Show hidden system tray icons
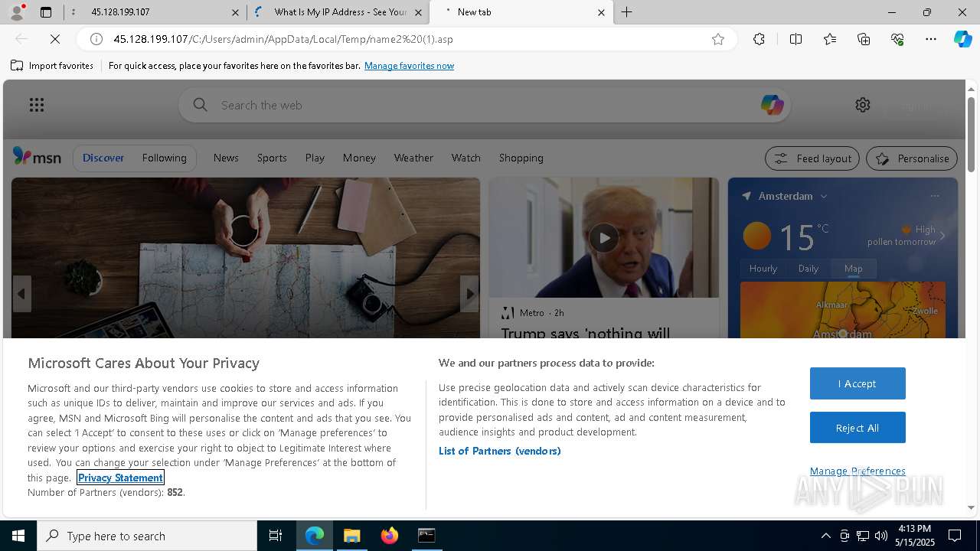The image size is (980, 551). click(825, 536)
